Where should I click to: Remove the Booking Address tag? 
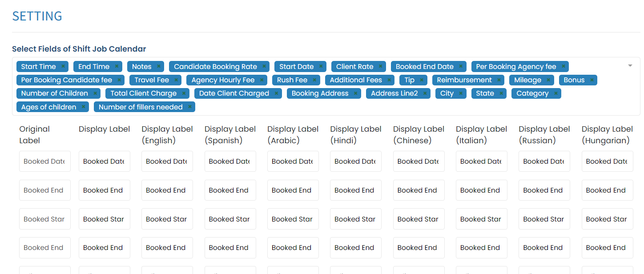point(356,93)
